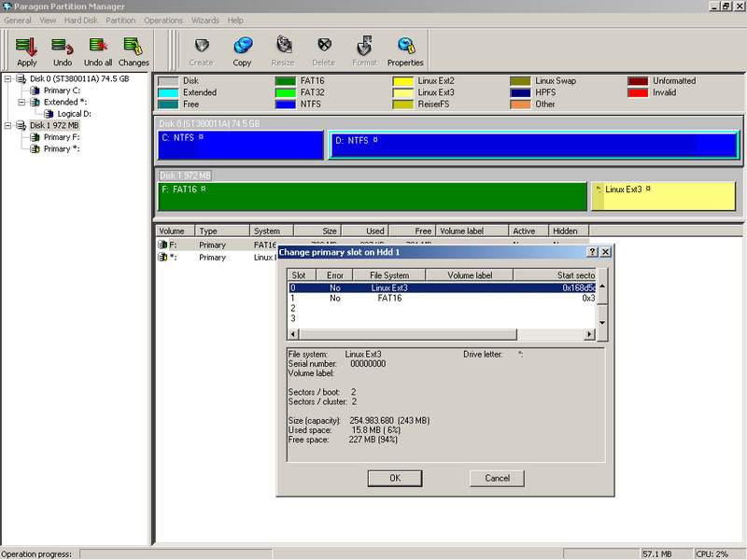Click the File System column header in dialog
This screenshot has width=747, height=560.
point(389,275)
